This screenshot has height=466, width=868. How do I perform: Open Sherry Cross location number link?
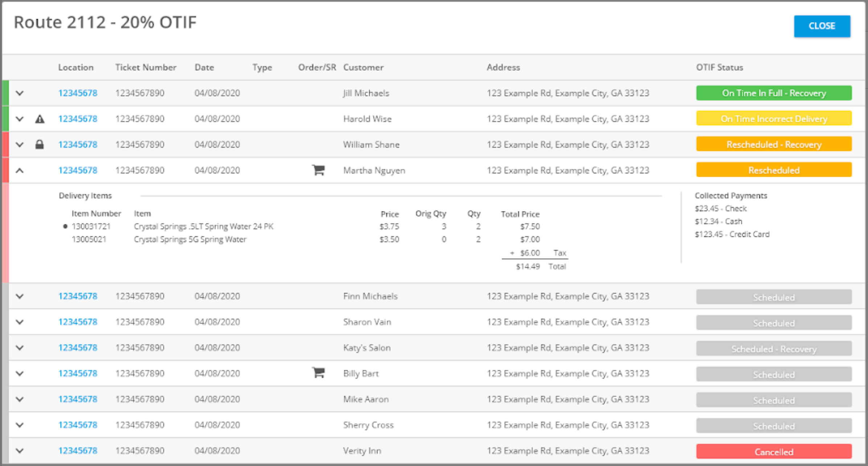(x=78, y=425)
